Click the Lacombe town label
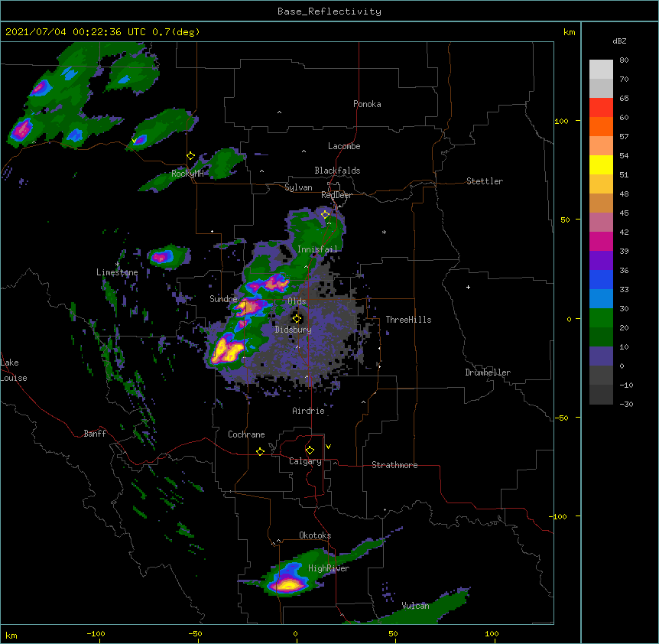 point(344,146)
